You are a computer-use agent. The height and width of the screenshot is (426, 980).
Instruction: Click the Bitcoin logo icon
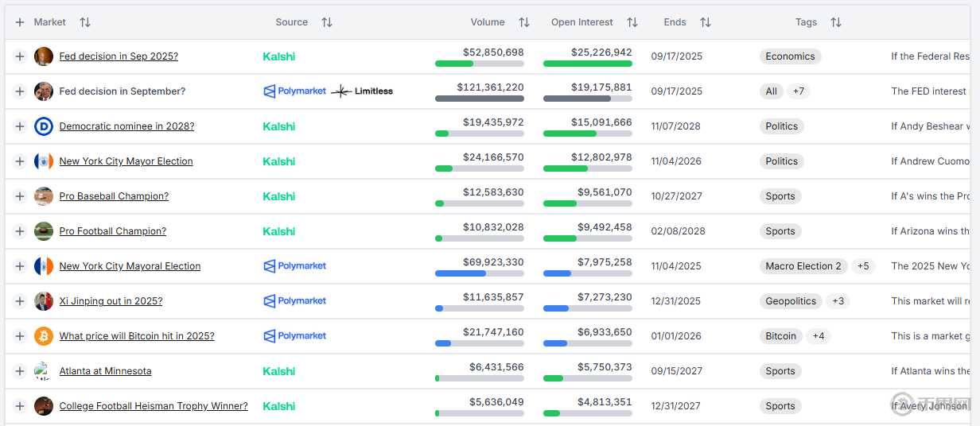tap(44, 336)
